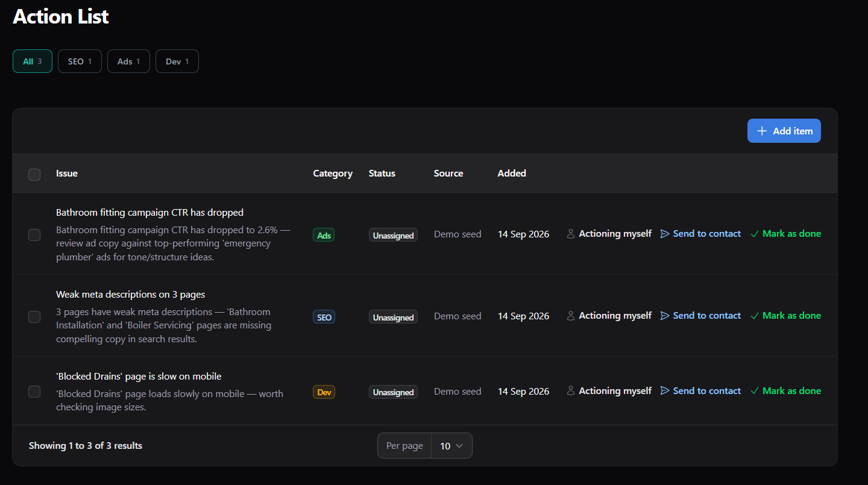Screen dimensions: 868x485
Task: Open "'Blocked Drains' page is slow on mobile" title
Action: tap(139, 376)
